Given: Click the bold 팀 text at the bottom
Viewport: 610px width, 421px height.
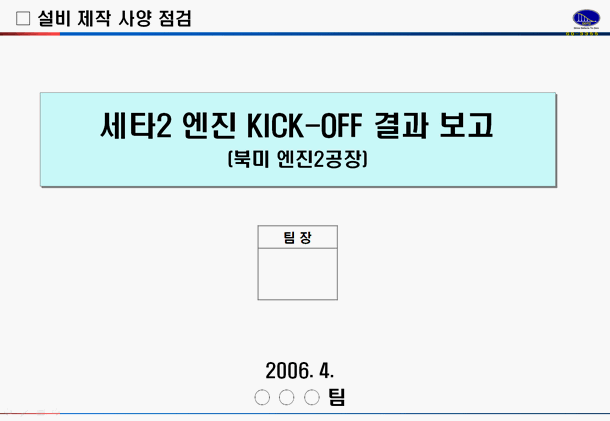Looking at the screenshot, I should [336, 397].
